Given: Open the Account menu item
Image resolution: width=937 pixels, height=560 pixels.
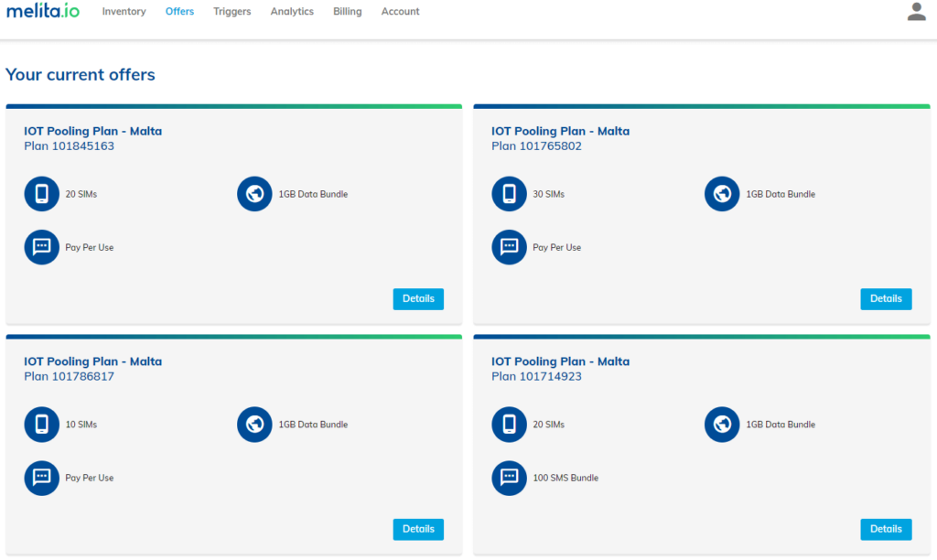Looking at the screenshot, I should [x=400, y=12].
